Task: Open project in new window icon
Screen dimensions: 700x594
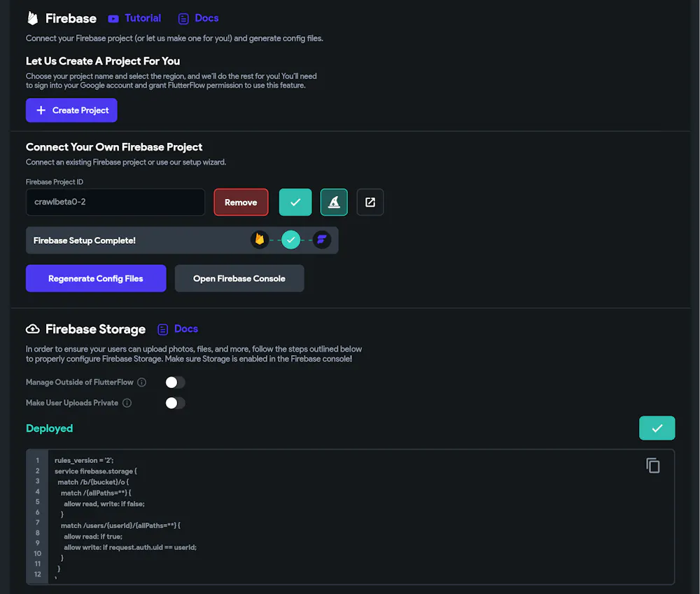Action: click(x=370, y=202)
